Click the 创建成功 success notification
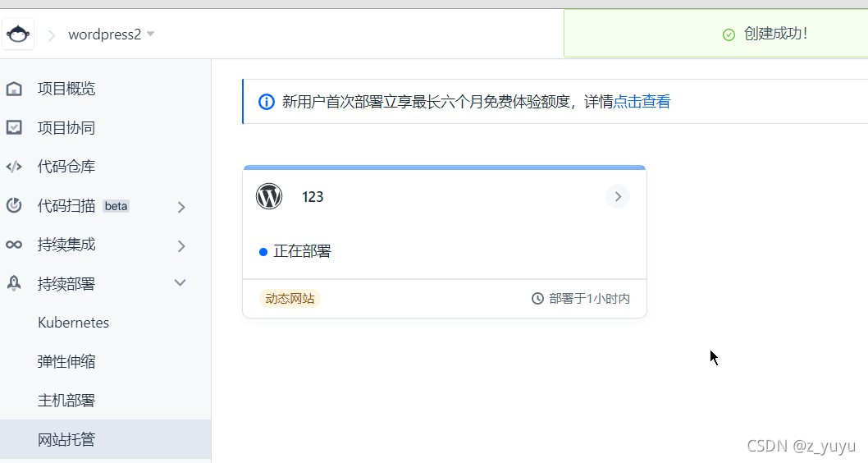Image resolution: width=868 pixels, height=463 pixels. pyautogui.click(x=715, y=34)
